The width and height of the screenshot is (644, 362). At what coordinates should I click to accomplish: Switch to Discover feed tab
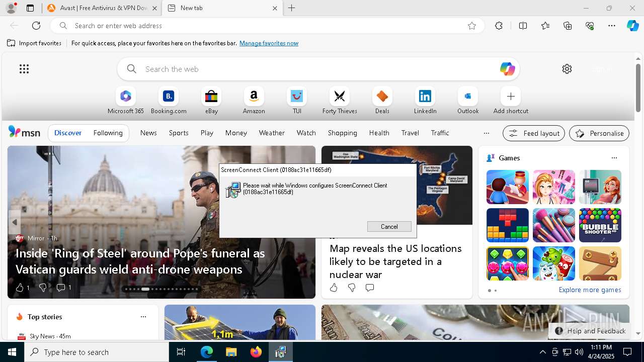(68, 133)
